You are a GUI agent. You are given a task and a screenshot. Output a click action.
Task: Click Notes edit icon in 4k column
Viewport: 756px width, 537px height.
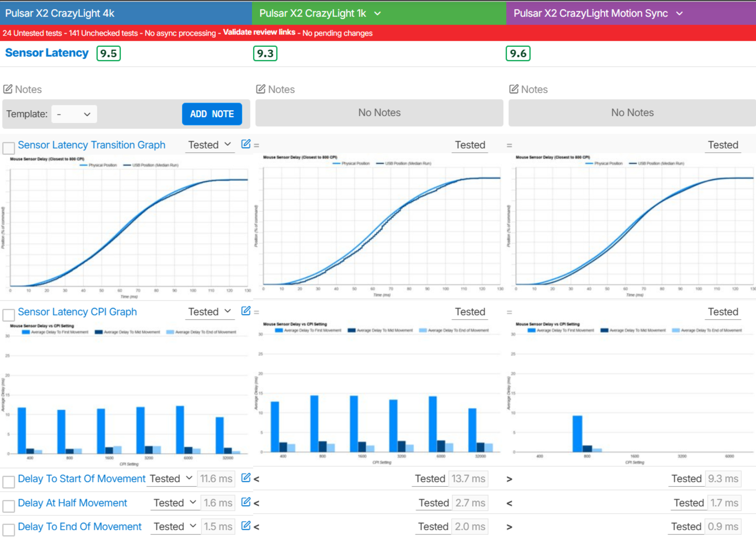pos(8,89)
